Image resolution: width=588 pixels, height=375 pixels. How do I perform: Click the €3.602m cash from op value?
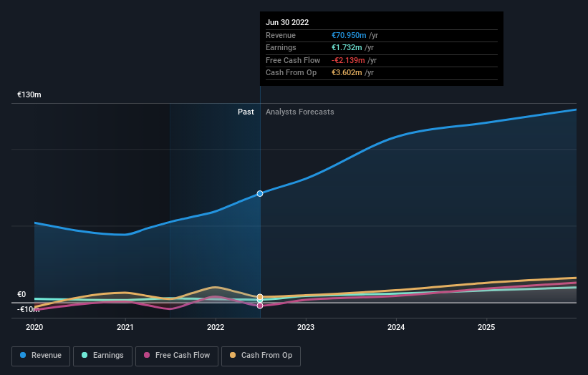pyautogui.click(x=347, y=73)
